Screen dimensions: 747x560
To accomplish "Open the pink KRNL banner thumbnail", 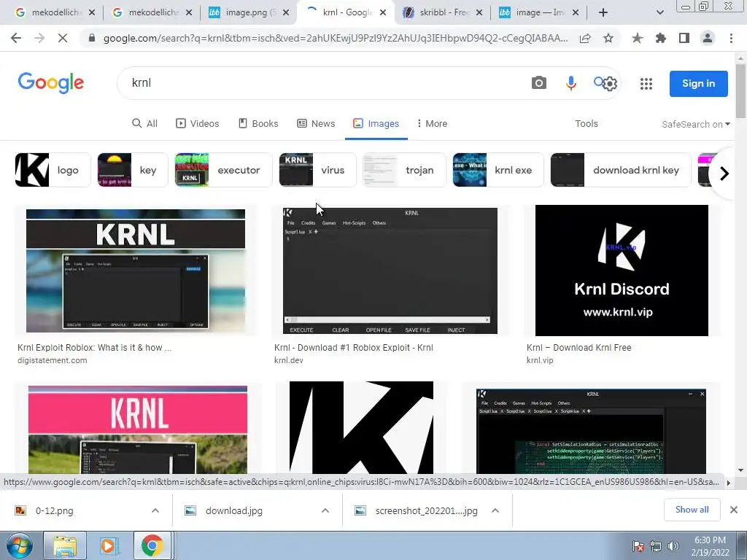I will coord(138,429).
